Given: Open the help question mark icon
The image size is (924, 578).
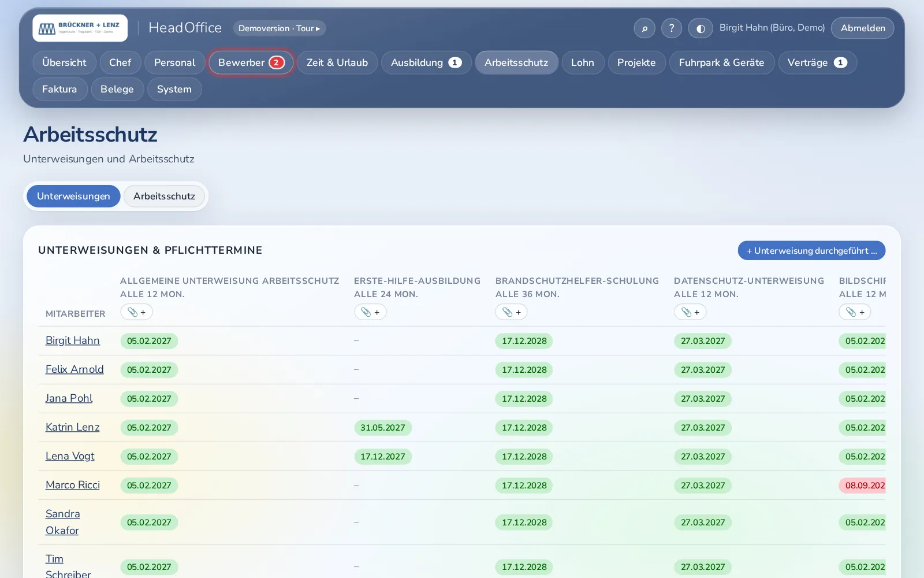Looking at the screenshot, I should click(x=672, y=28).
